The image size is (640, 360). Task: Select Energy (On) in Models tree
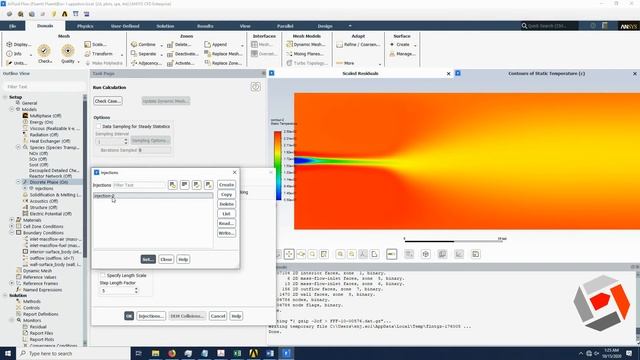pos(41,122)
